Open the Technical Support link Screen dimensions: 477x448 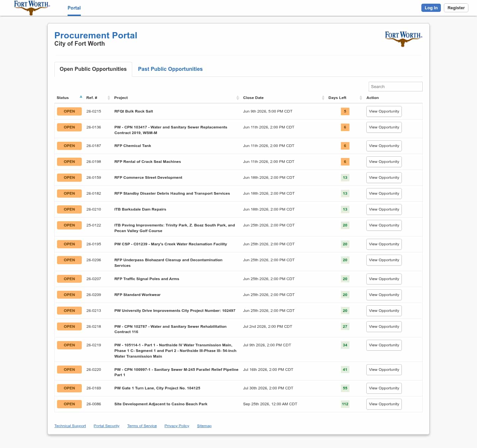click(x=70, y=426)
